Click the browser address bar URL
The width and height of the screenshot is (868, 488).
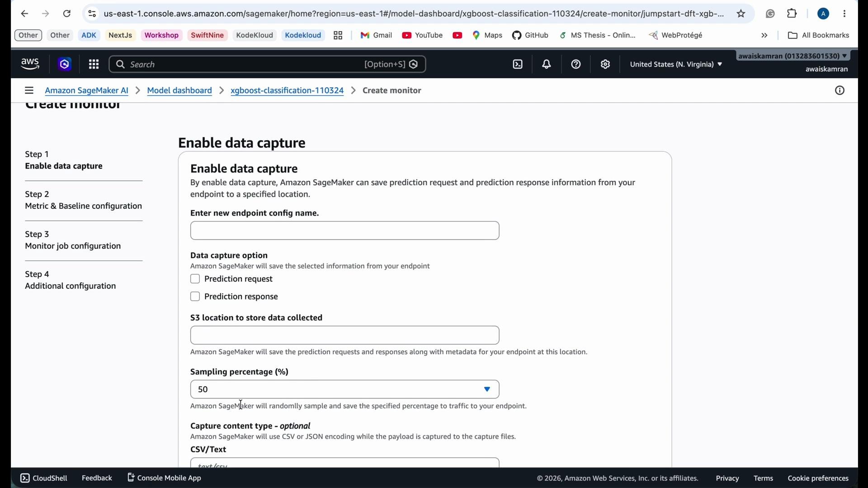click(414, 14)
